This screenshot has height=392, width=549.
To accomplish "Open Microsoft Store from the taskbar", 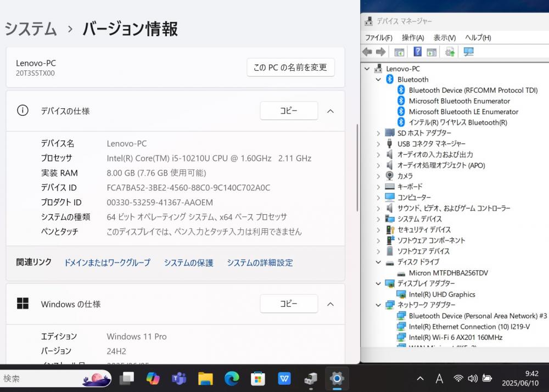I will click(258, 378).
